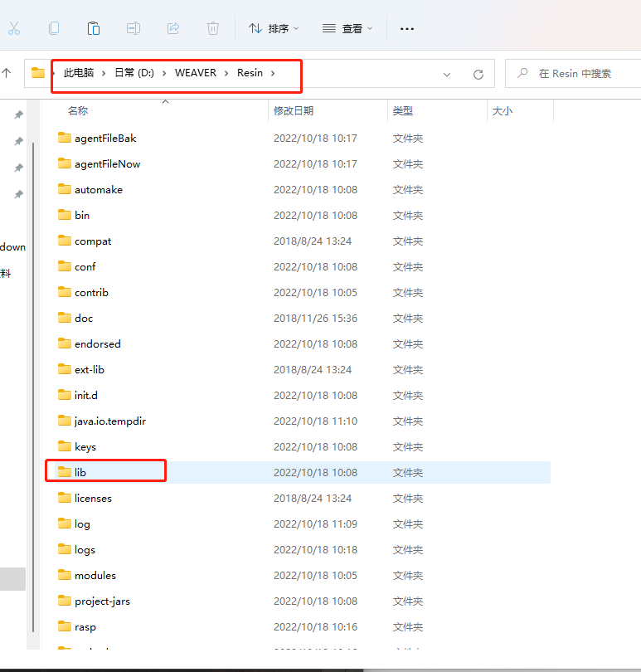Screen dimensions: 641x672
Task: Click WEAVER in the address breadcrumb
Action: click(x=196, y=73)
